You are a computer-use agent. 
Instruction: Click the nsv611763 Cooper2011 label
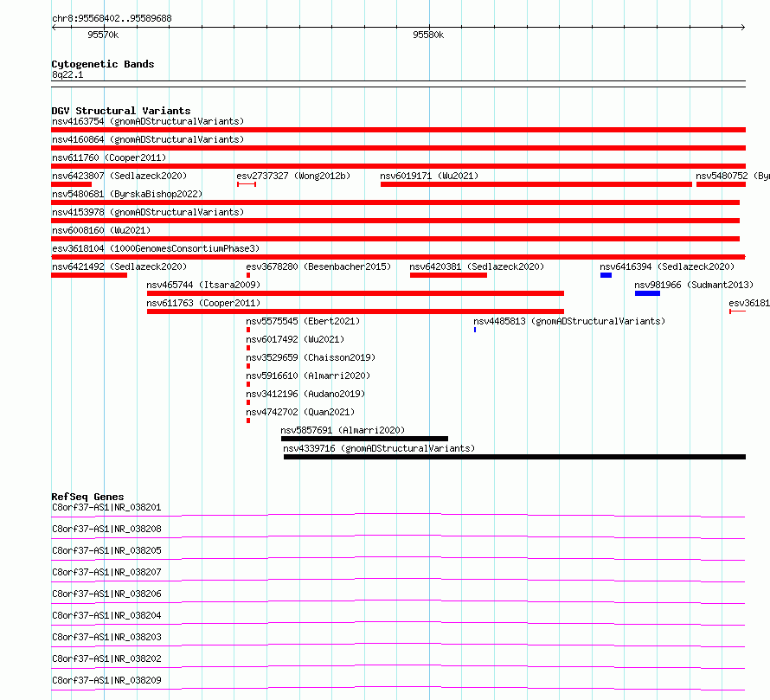[x=203, y=303]
